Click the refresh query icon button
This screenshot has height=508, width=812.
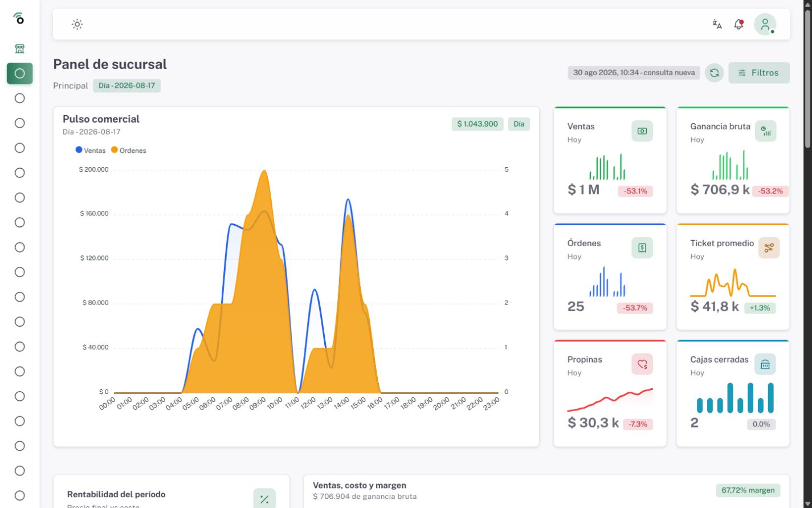pyautogui.click(x=714, y=73)
